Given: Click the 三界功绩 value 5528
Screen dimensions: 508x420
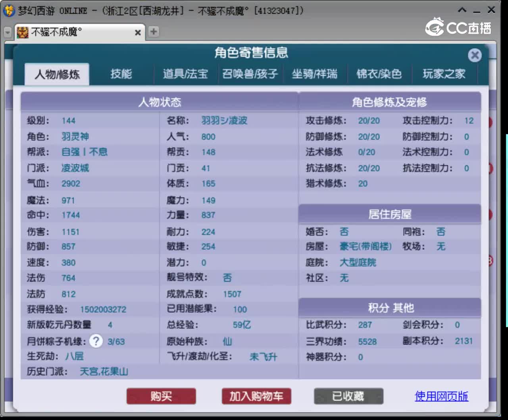Looking at the screenshot, I should (367, 342).
